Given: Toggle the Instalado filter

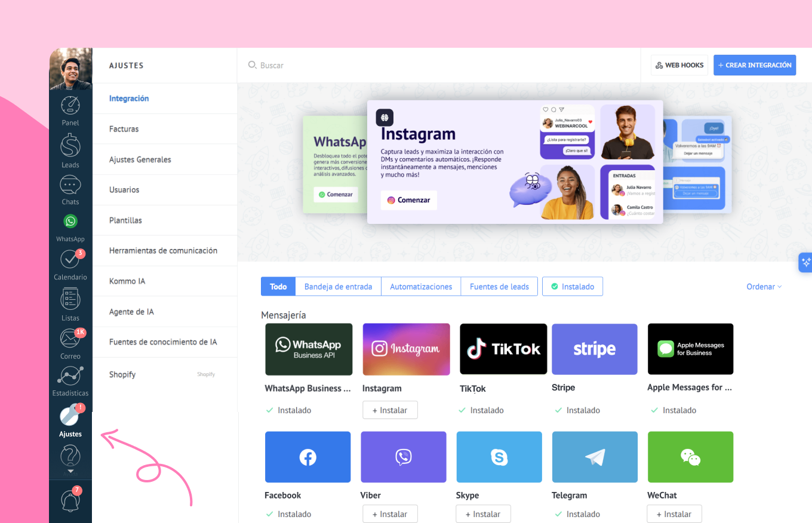Looking at the screenshot, I should tap(573, 287).
